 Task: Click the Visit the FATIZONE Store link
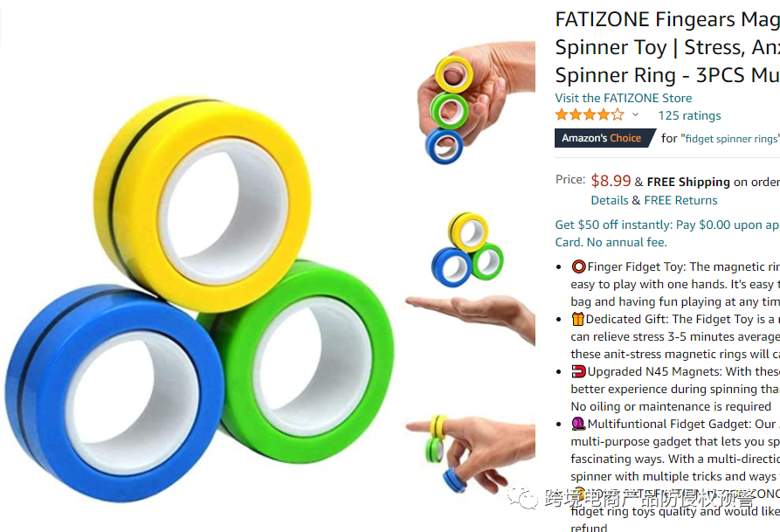(x=624, y=98)
